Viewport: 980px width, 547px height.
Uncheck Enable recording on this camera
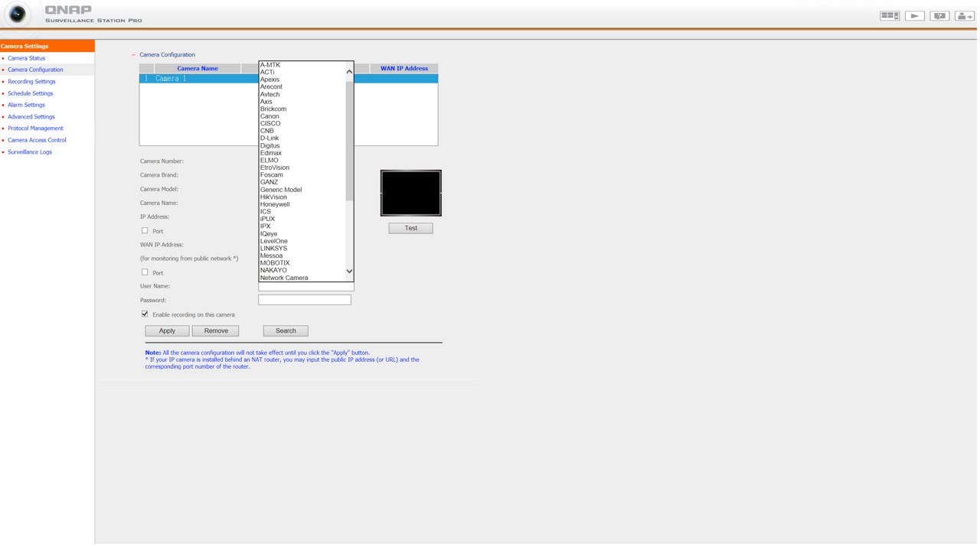click(145, 314)
